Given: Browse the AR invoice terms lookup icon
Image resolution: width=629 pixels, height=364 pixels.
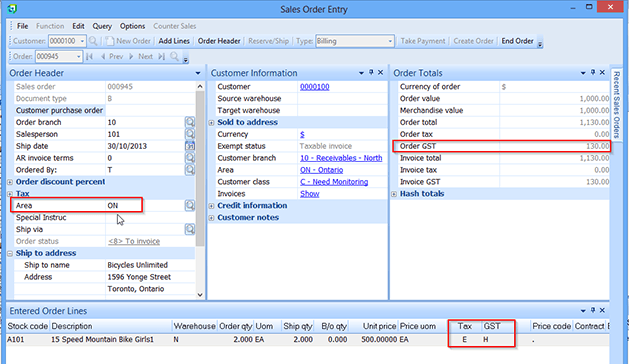Looking at the screenshot, I should pyautogui.click(x=190, y=158).
